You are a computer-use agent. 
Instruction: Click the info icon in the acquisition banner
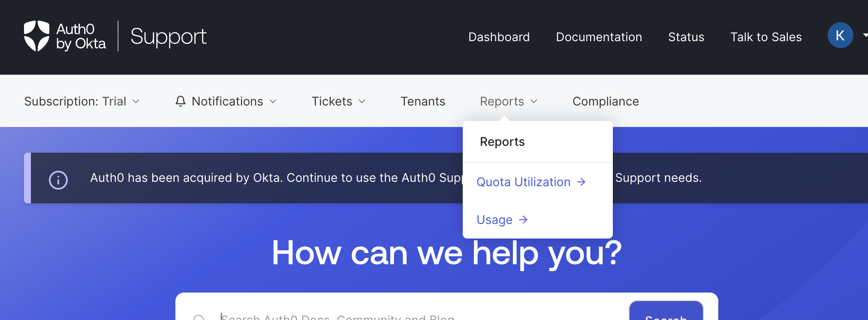[x=58, y=180]
